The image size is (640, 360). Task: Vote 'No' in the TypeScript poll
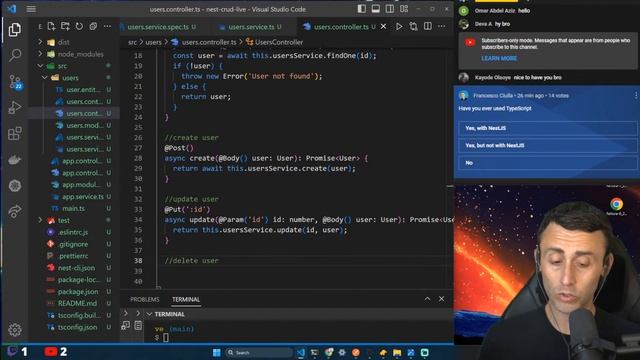click(547, 163)
